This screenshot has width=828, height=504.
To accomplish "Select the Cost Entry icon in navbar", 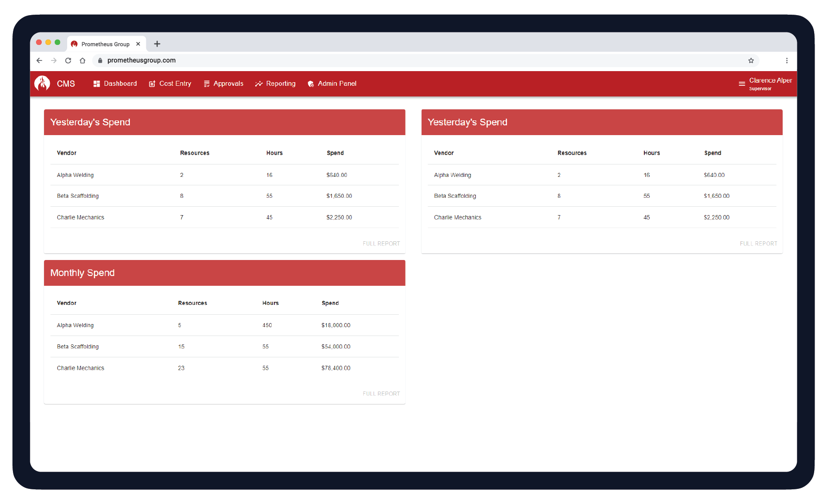I will click(152, 84).
